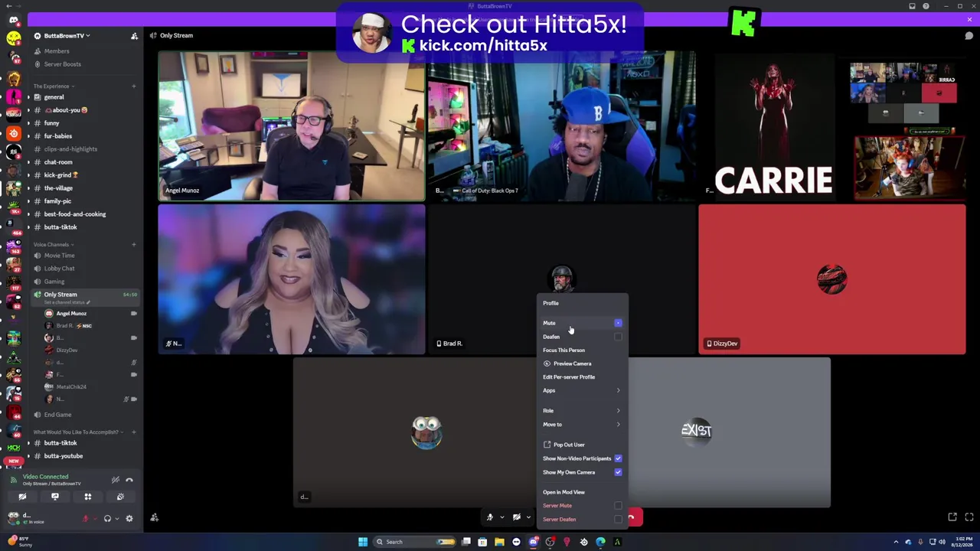This screenshot has width=980, height=551.
Task: Open the chat-room text channel
Action: coord(84,162)
